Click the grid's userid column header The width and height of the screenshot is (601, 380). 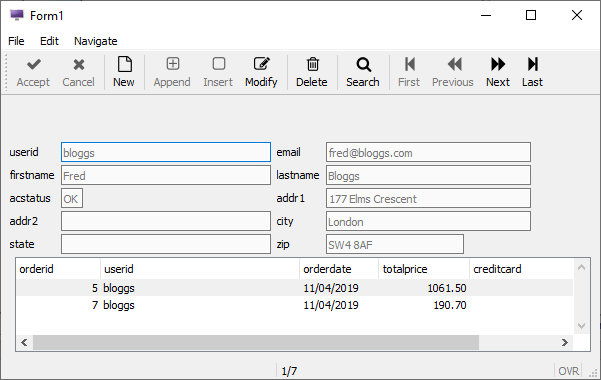200,269
